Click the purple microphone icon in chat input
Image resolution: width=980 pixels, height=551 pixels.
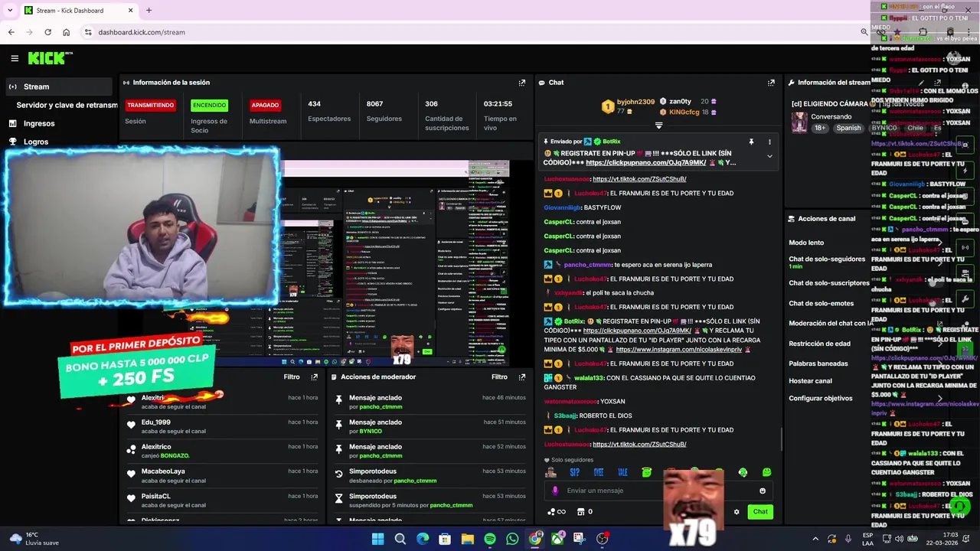pos(556,491)
